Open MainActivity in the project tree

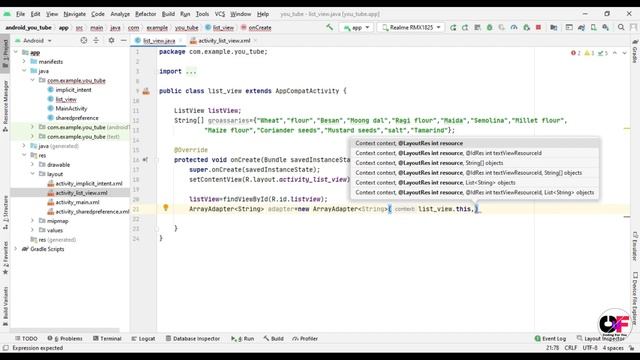[x=71, y=109]
